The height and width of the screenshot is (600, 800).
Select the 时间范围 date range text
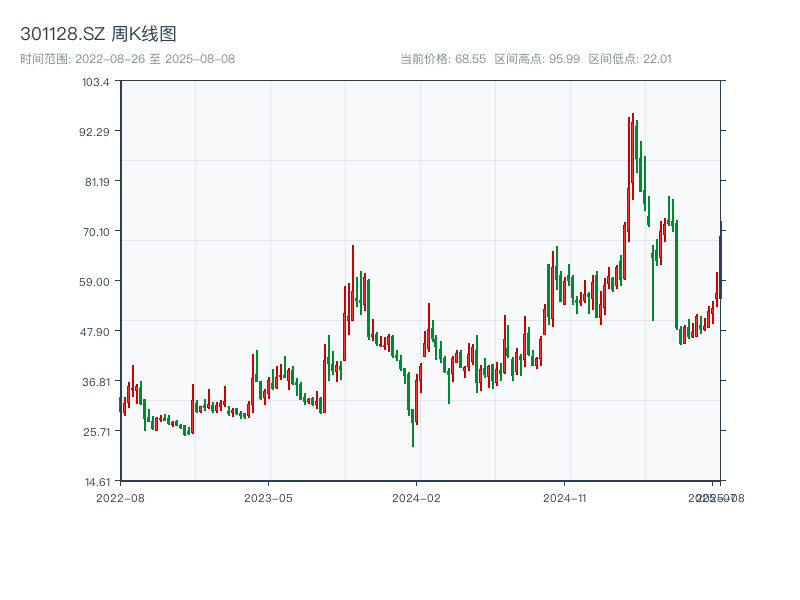pos(127,59)
